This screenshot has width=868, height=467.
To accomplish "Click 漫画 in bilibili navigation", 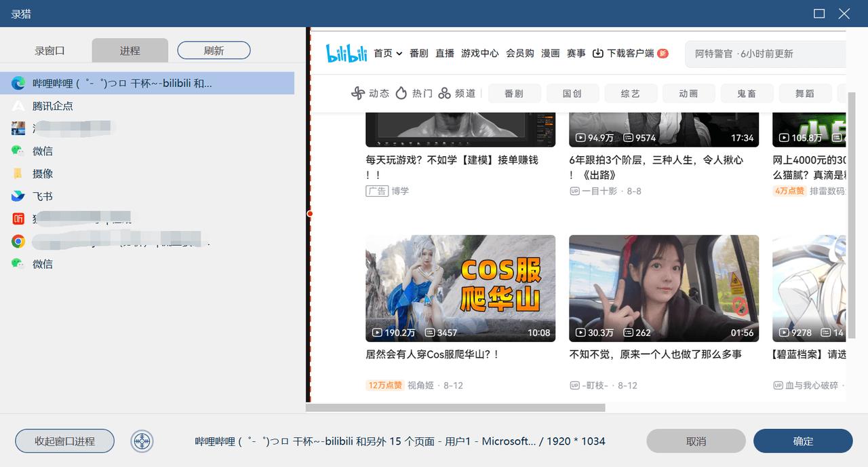I will point(551,54).
